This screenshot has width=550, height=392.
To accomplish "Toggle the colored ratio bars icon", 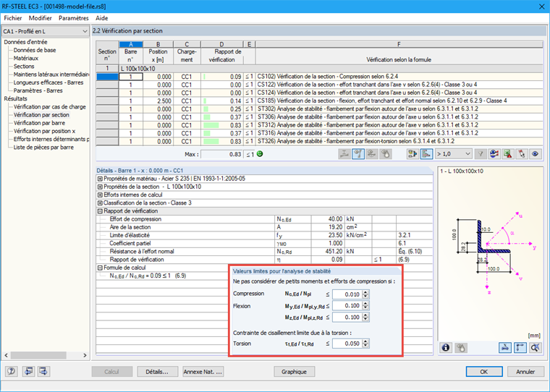I will (426, 154).
